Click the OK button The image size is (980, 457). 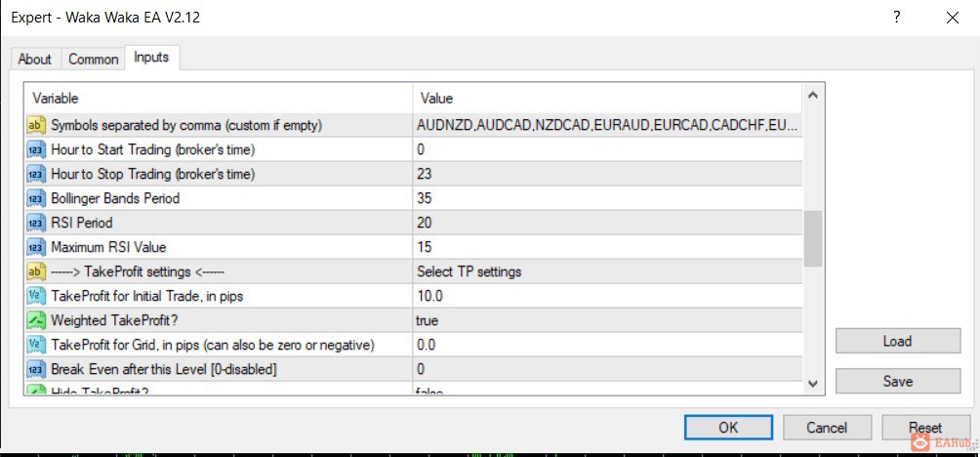(x=728, y=428)
